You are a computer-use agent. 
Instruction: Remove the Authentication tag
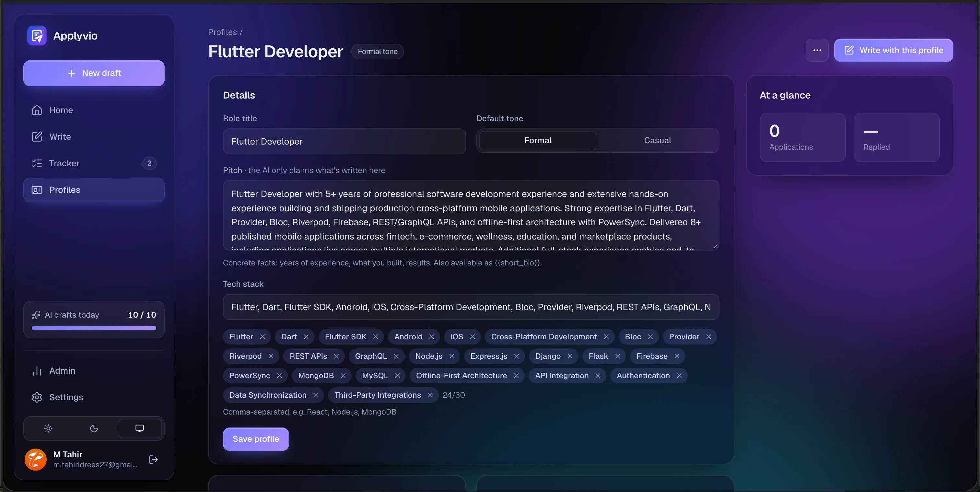click(679, 376)
